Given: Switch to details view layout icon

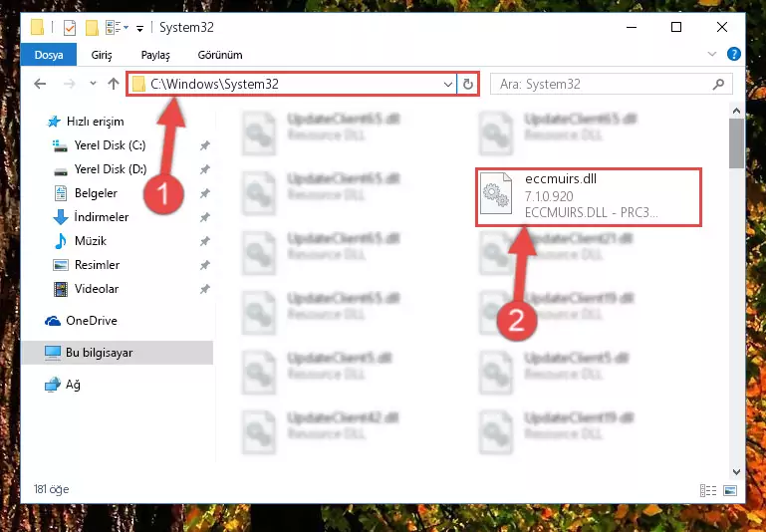Looking at the screenshot, I should [x=708, y=490].
